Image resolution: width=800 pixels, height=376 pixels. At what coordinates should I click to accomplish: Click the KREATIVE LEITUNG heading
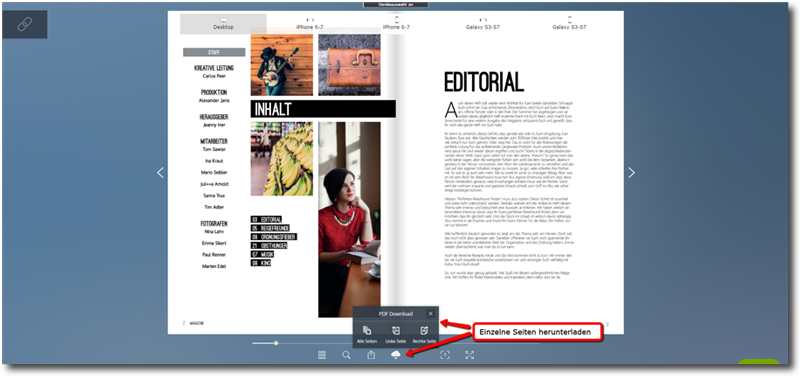tap(214, 68)
